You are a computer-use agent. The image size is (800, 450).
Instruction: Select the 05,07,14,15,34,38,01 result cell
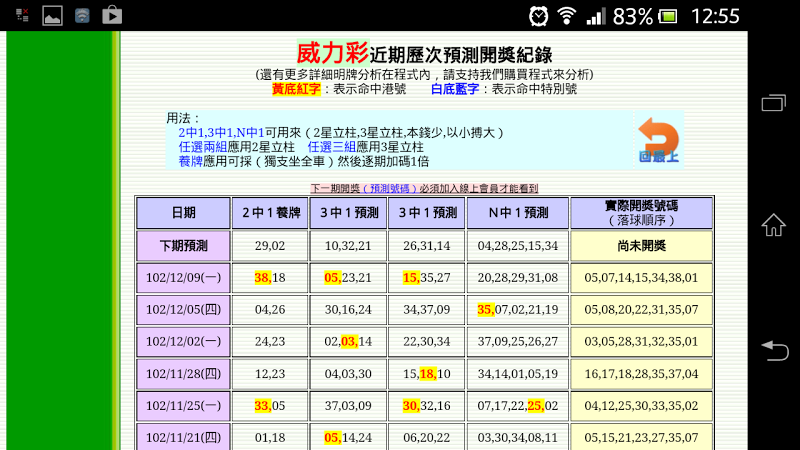coord(641,278)
